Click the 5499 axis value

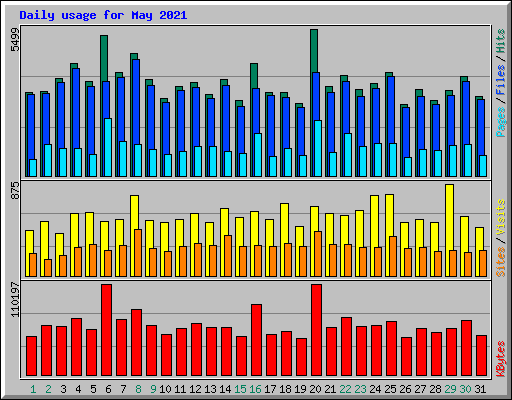click(x=15, y=40)
